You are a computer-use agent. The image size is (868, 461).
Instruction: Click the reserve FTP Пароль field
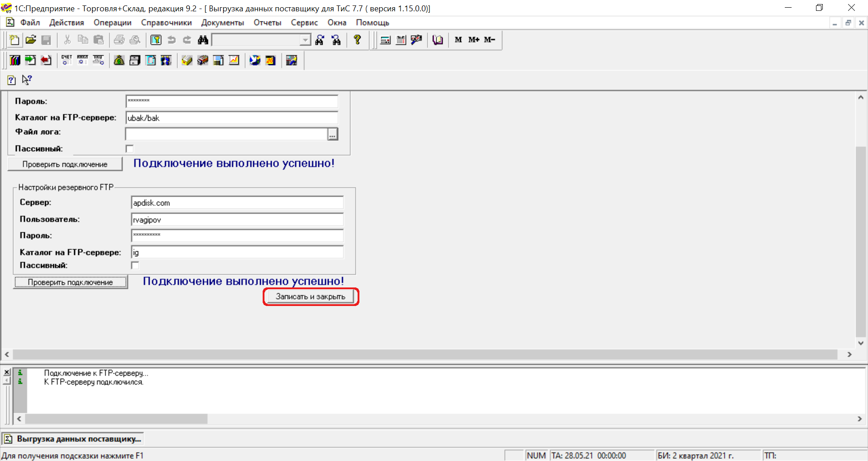[237, 235]
